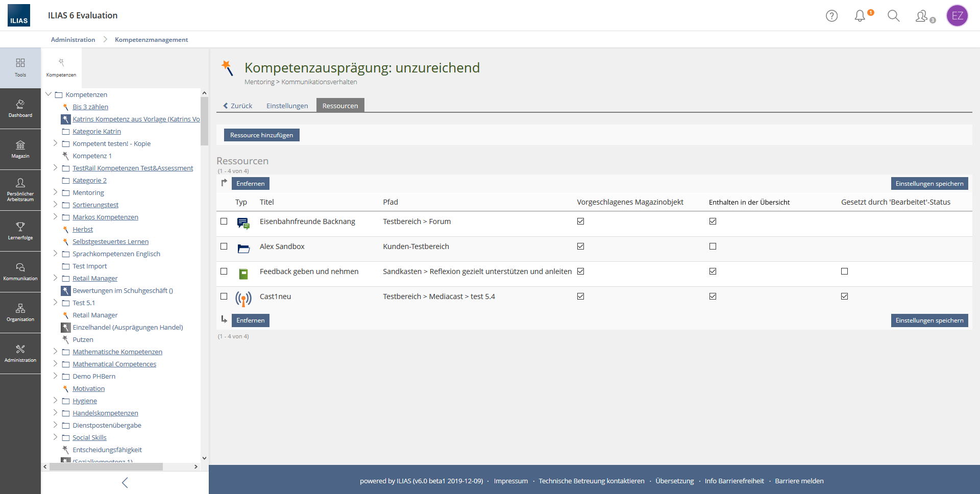Image resolution: width=980 pixels, height=494 pixels.
Task: Go back via the Zurück tab
Action: (x=238, y=106)
